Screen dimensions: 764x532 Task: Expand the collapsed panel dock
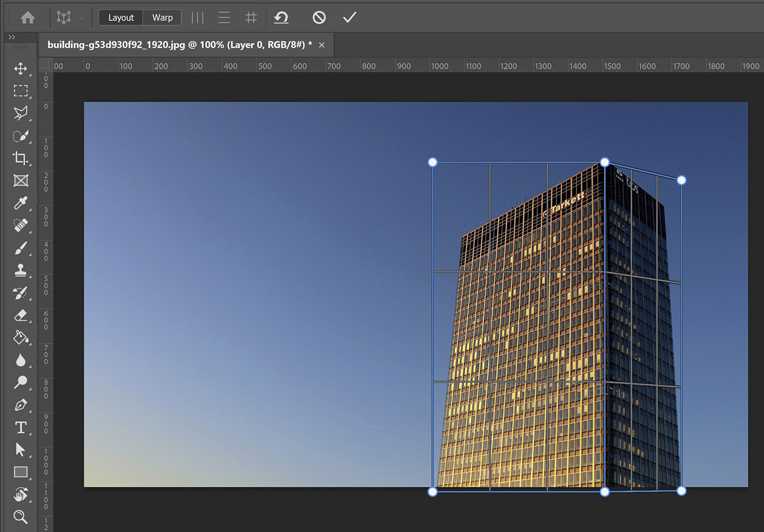click(x=12, y=36)
